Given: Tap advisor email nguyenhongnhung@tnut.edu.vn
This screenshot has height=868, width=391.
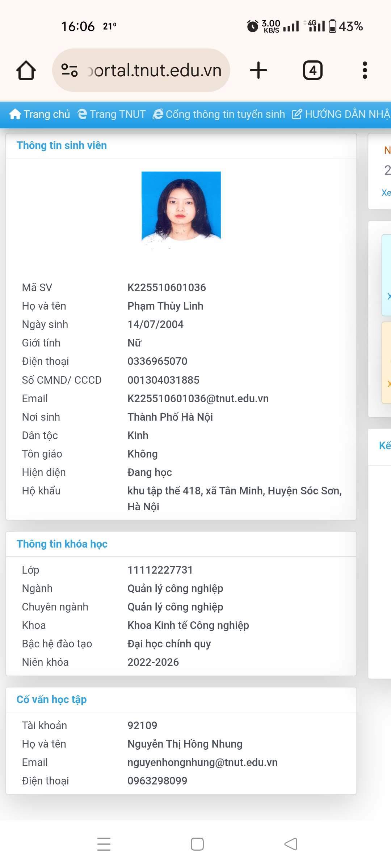Looking at the screenshot, I should click(202, 762).
